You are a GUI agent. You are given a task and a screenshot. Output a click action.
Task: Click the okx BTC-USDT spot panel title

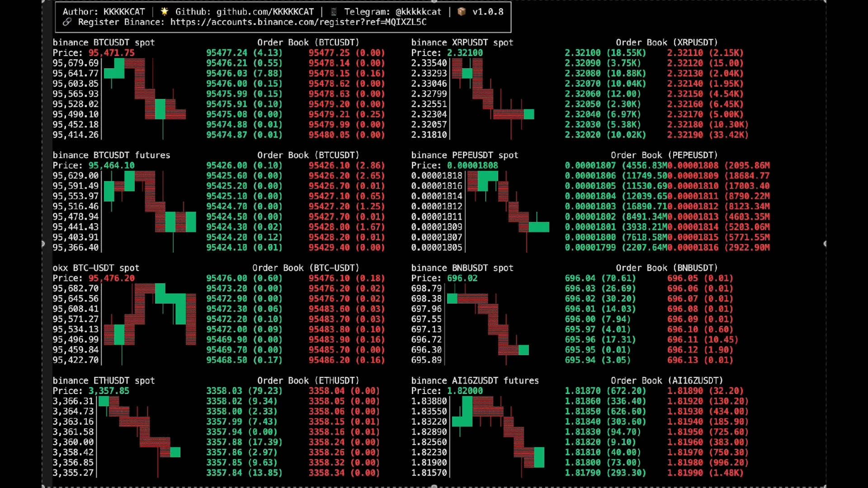coord(96,267)
